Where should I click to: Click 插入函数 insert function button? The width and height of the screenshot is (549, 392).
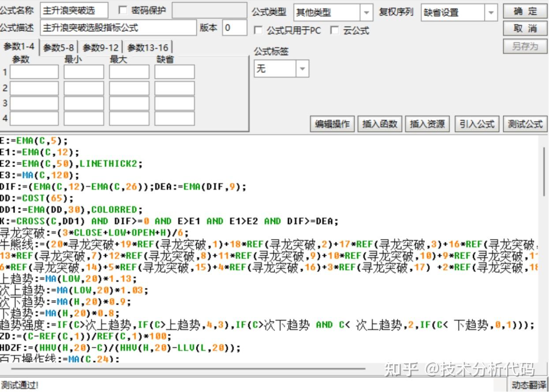(x=380, y=124)
